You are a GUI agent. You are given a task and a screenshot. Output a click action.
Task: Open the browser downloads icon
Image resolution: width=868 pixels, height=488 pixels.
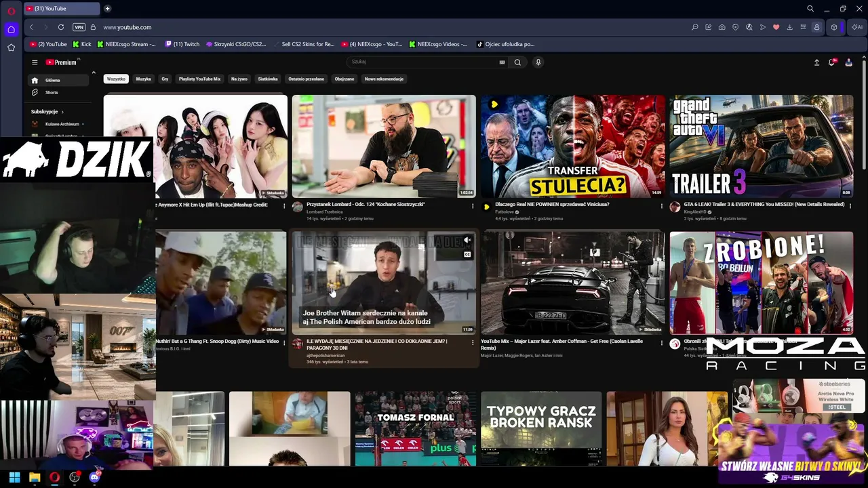(x=789, y=27)
